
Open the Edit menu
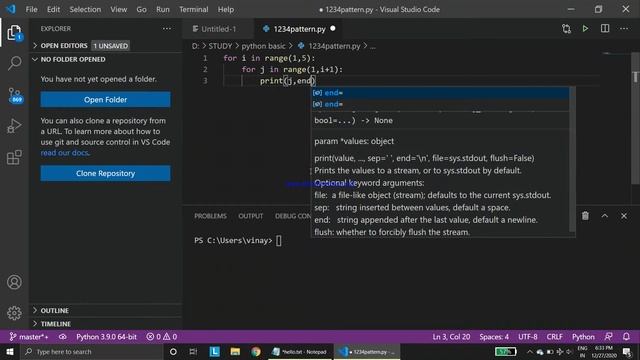[x=53, y=9]
